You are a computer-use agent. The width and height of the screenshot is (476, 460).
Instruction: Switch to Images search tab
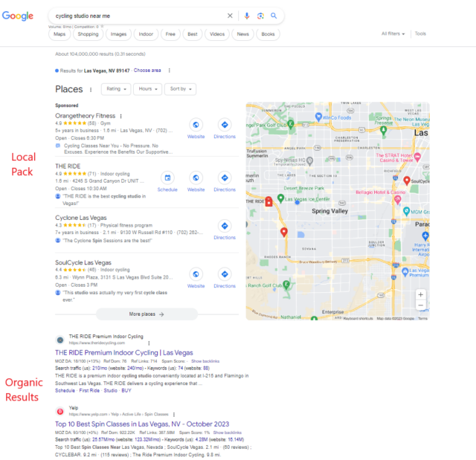(x=118, y=34)
